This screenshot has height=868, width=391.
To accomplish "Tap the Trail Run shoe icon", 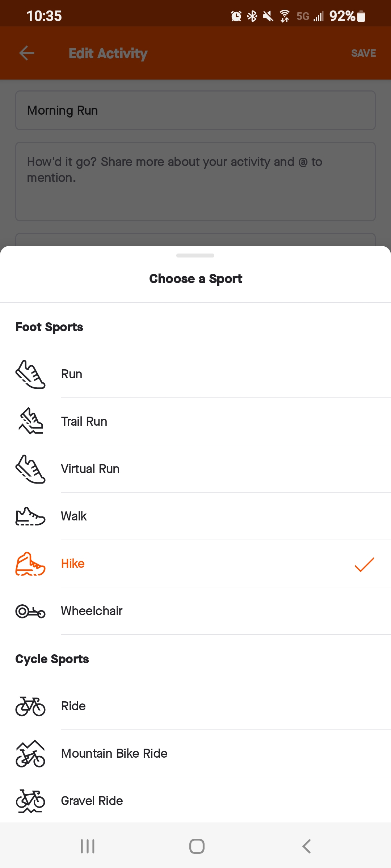I will click(30, 421).
